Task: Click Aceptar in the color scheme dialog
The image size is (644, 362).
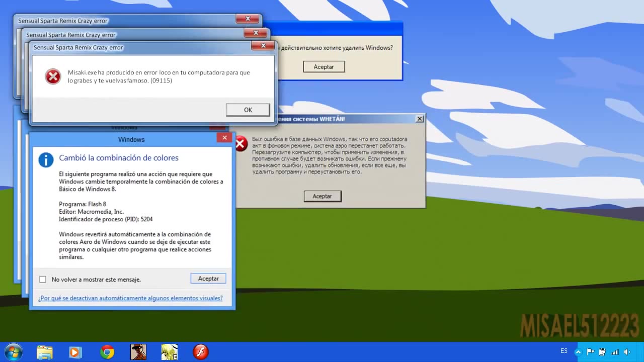Action: [x=208, y=279]
